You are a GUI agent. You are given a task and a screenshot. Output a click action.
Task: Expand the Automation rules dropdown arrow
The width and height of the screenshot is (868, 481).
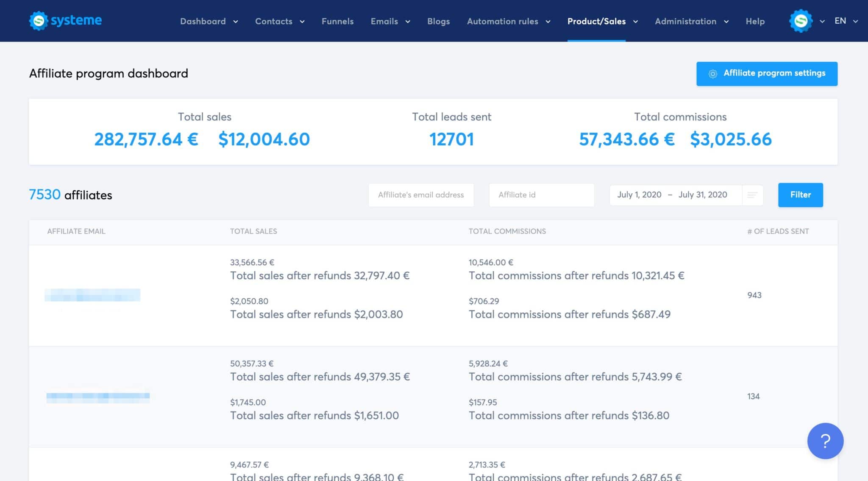[x=548, y=22]
